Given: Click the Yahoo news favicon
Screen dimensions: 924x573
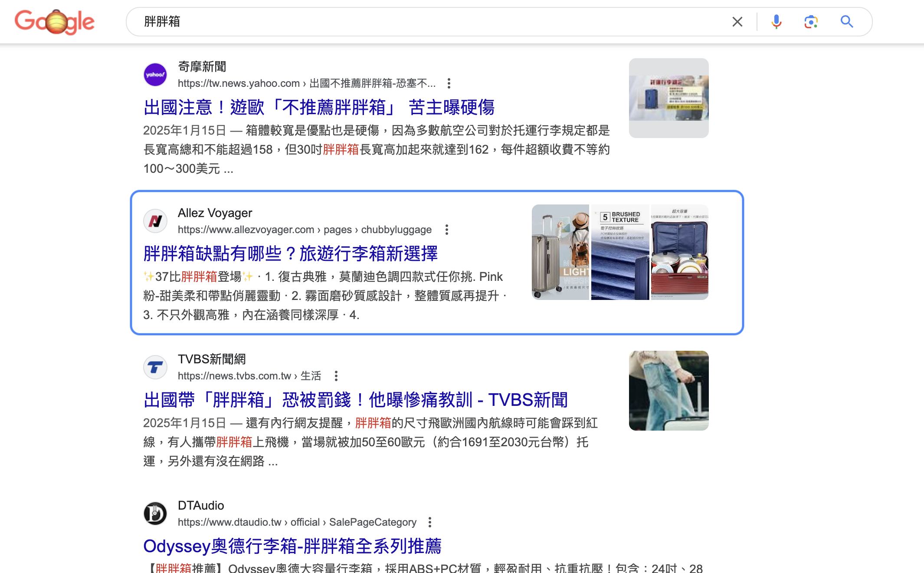Looking at the screenshot, I should click(x=155, y=75).
